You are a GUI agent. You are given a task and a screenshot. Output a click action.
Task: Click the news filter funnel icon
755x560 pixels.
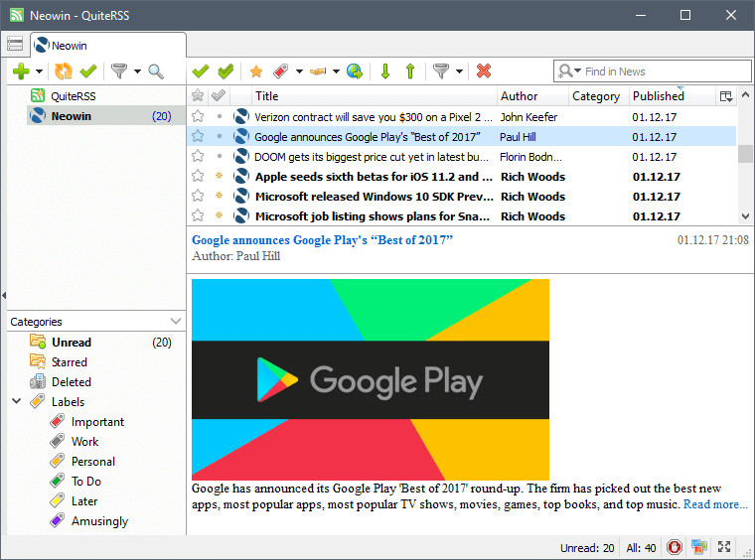[x=441, y=71]
